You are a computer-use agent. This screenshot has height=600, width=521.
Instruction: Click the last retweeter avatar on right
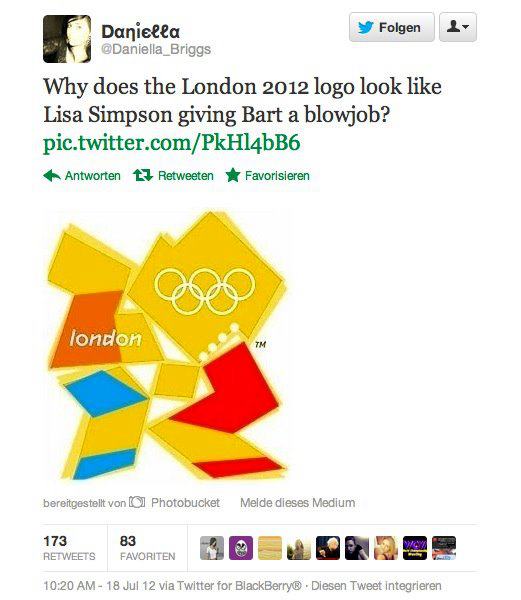point(444,548)
